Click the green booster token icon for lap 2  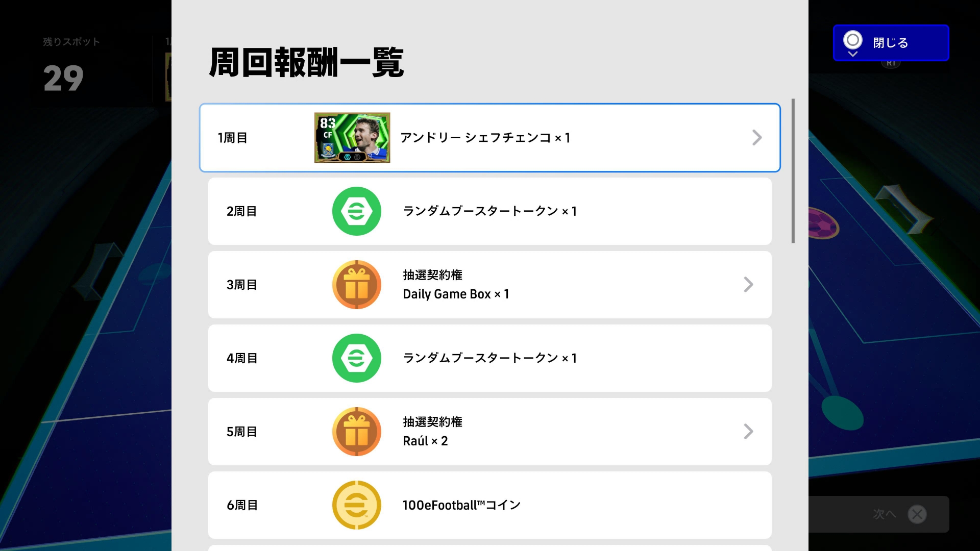356,211
